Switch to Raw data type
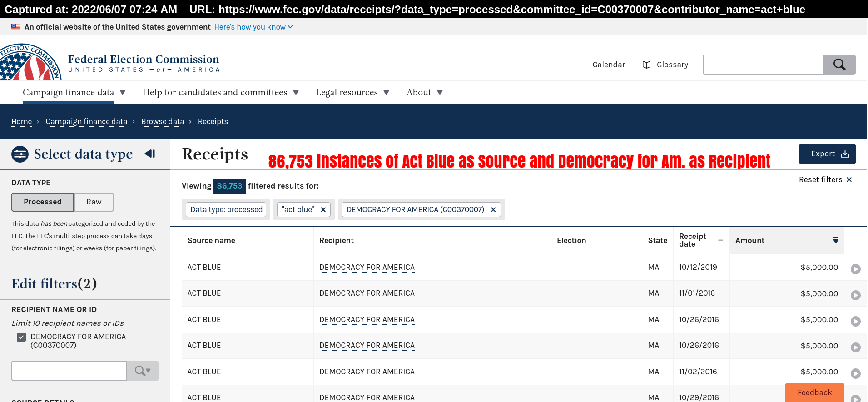The height and width of the screenshot is (402, 868). pos(94,202)
